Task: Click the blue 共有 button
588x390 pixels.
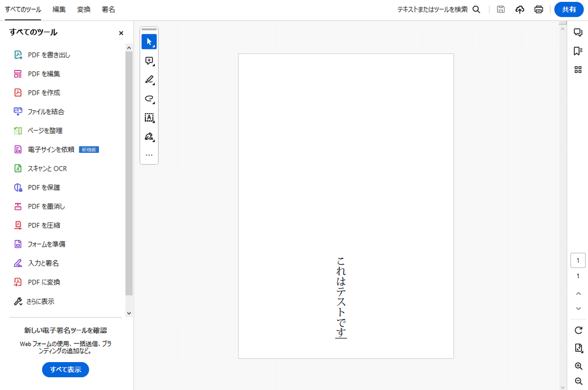Action: 568,9
